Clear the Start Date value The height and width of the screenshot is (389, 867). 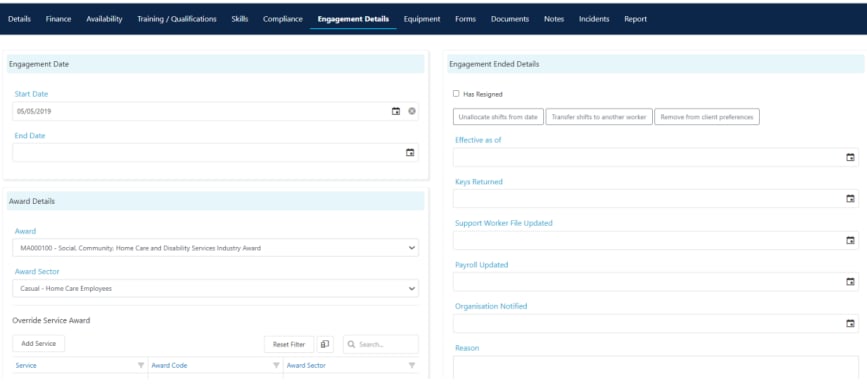click(412, 111)
